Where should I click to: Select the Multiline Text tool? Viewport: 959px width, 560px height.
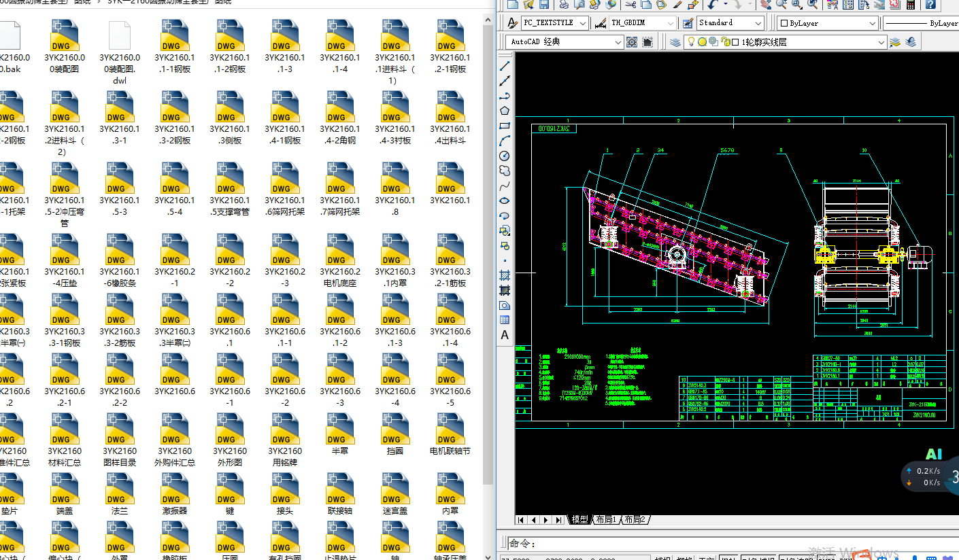click(x=505, y=335)
